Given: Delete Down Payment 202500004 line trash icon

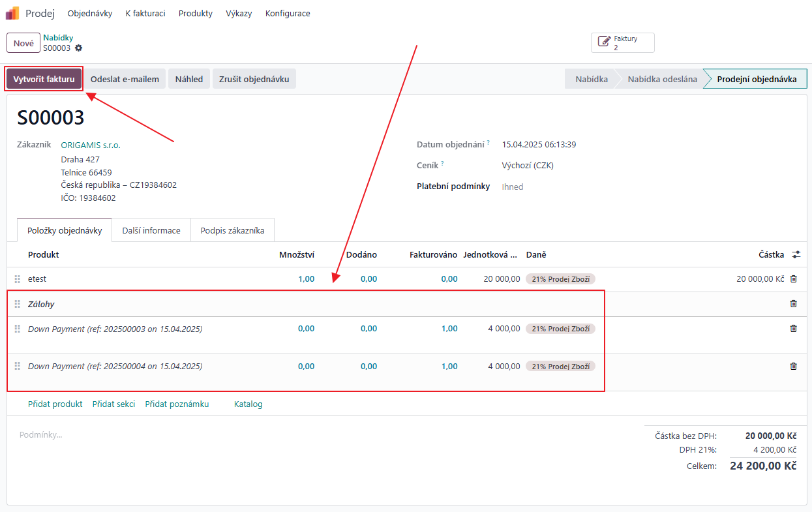Looking at the screenshot, I should (x=793, y=367).
